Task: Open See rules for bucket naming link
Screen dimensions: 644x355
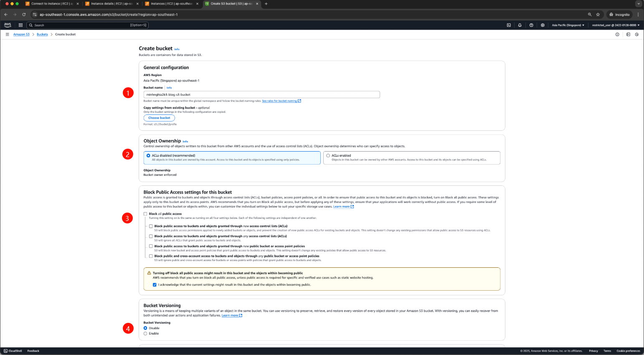Action: coord(279,101)
